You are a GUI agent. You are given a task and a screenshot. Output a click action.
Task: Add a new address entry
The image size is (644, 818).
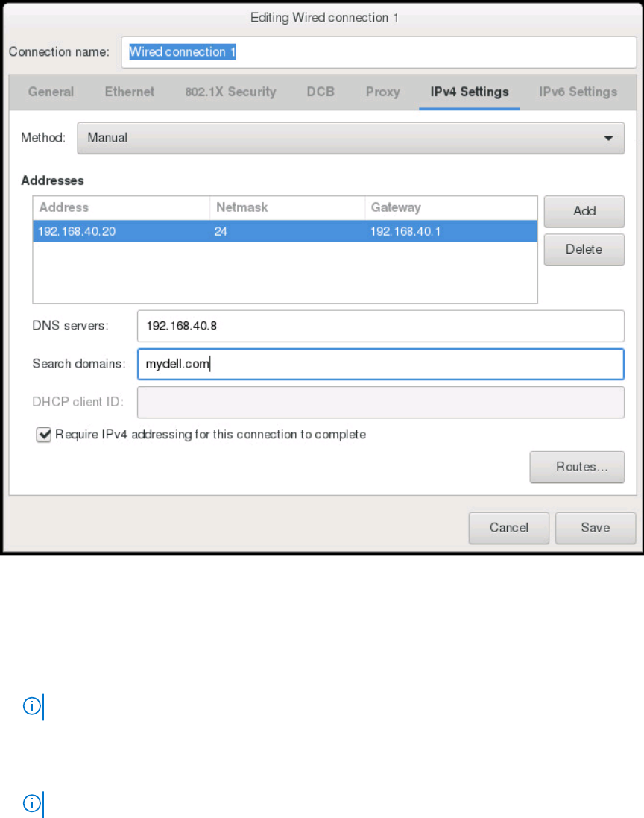pyautogui.click(x=584, y=211)
